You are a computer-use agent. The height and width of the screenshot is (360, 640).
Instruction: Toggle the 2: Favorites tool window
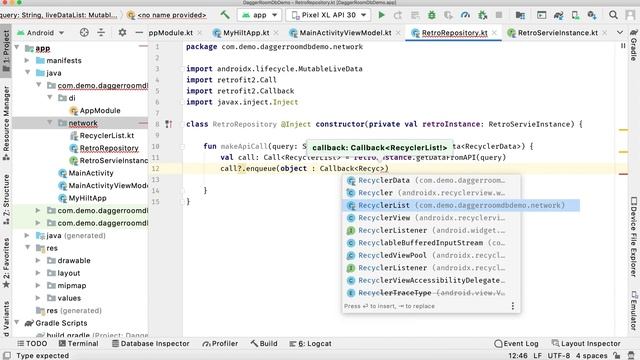6,262
